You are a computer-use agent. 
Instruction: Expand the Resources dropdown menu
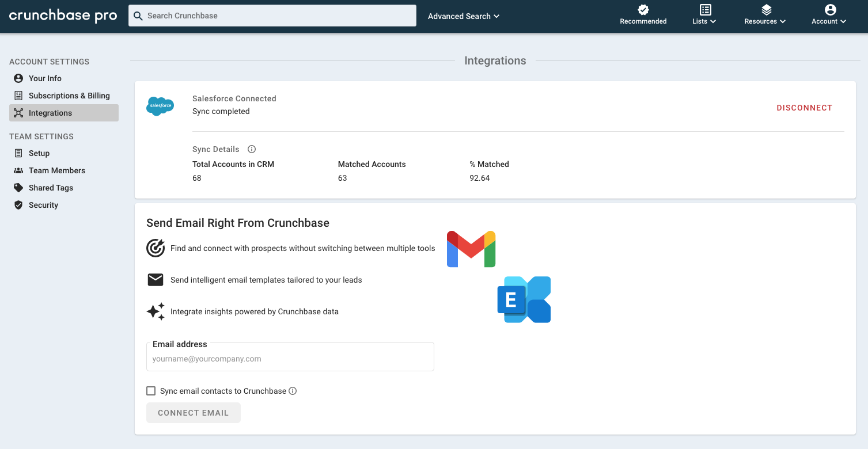pos(765,21)
